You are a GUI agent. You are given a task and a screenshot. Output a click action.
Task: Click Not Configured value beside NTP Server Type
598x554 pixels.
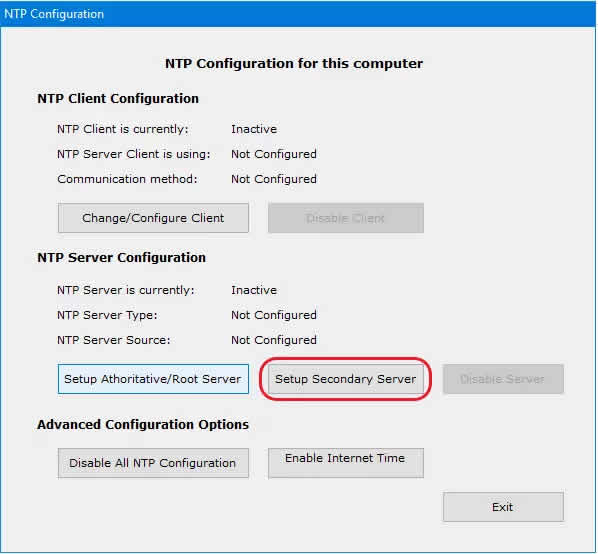tap(274, 315)
